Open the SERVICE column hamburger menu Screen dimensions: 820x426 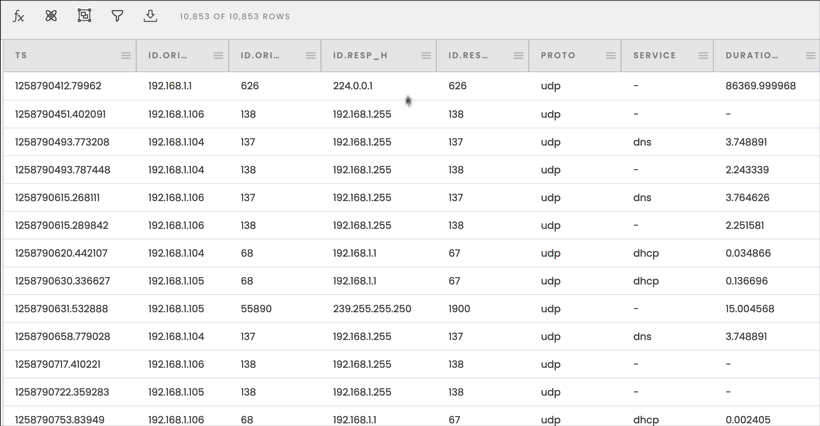[703, 56]
